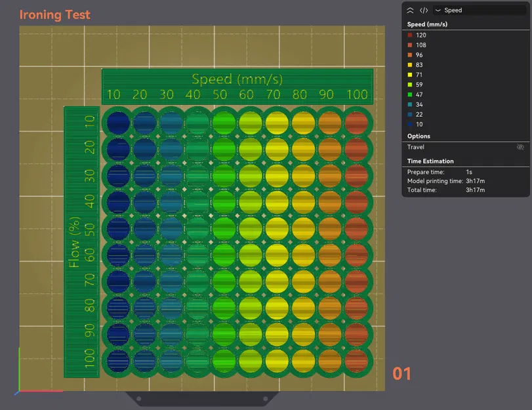The height and width of the screenshot is (410, 532).
Task: Click the 10 speed dark blue swatch
Action: pos(410,124)
